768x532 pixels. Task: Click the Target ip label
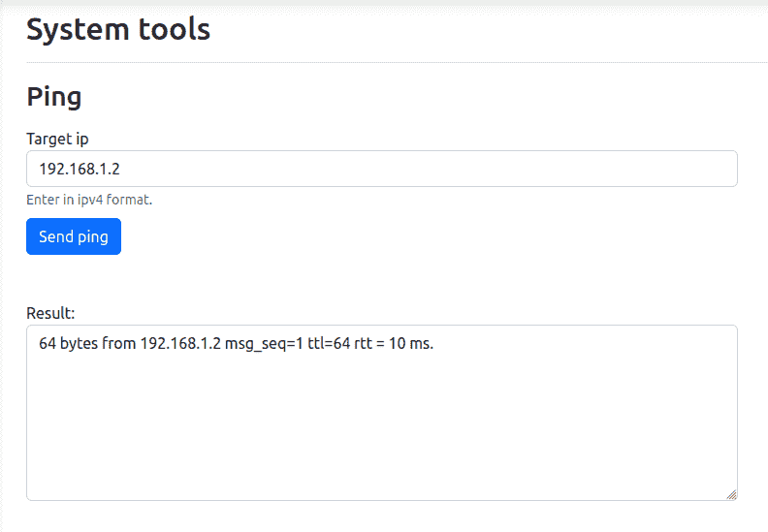(57, 139)
